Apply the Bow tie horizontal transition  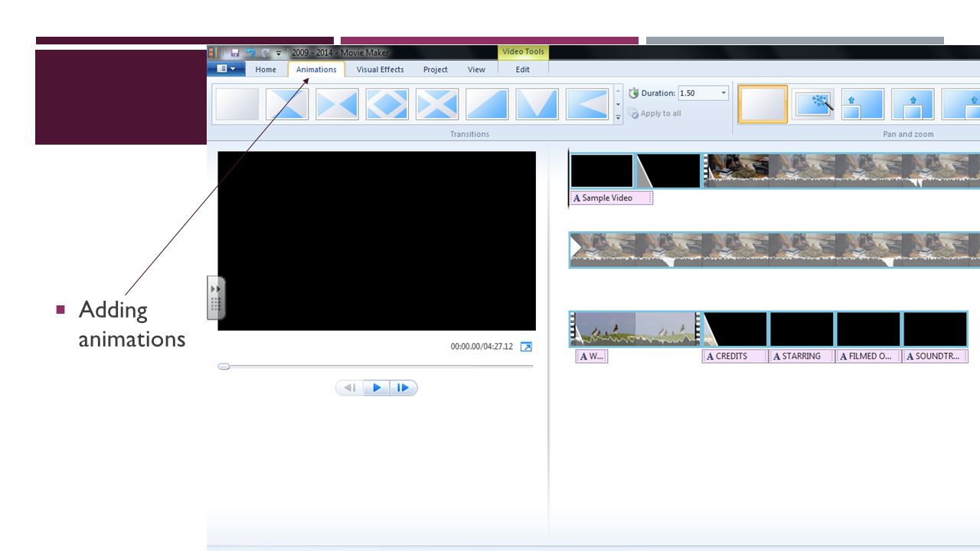tap(337, 104)
